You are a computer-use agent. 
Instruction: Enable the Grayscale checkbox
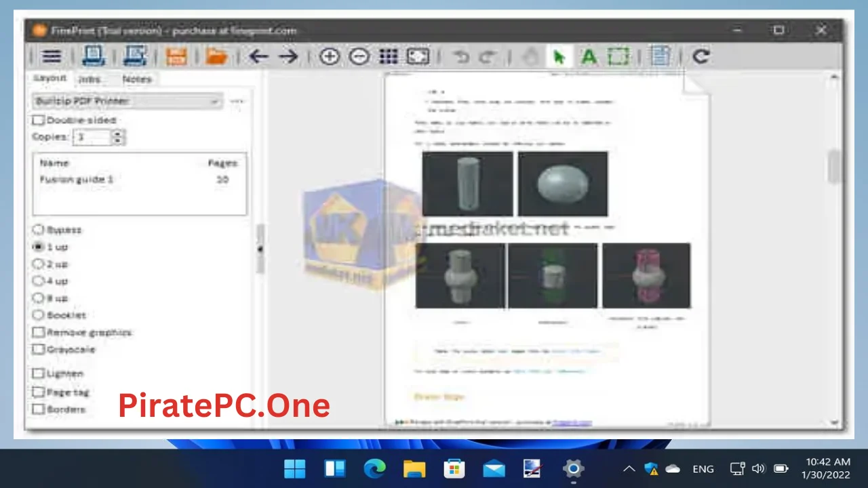[39, 349]
